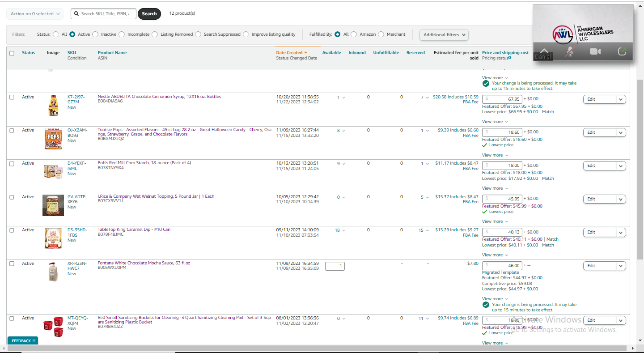Open Bob's Red Mill Corn Starch image

53,171
